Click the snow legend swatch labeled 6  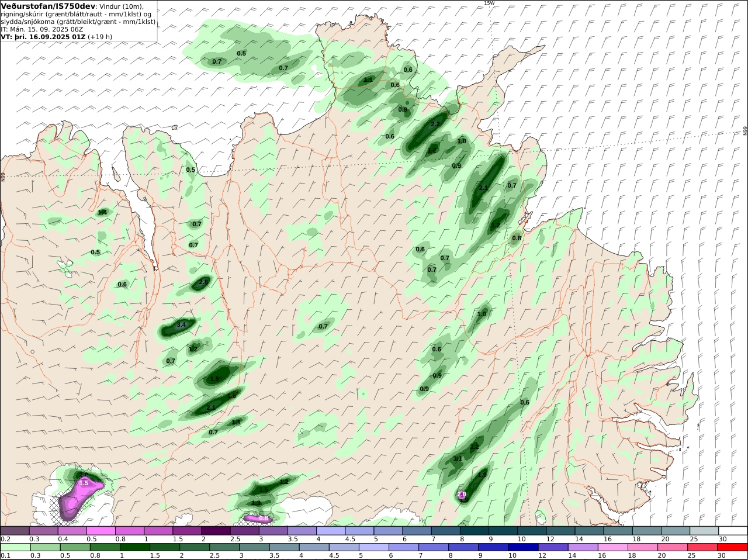[x=418, y=530]
